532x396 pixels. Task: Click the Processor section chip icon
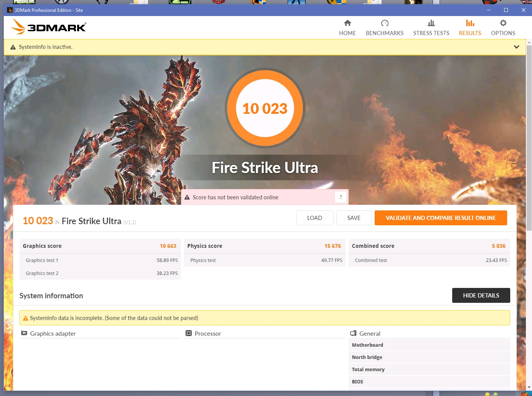(188, 333)
